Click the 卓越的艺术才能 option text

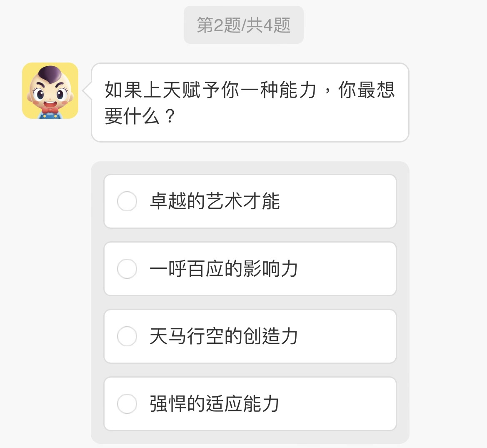215,201
